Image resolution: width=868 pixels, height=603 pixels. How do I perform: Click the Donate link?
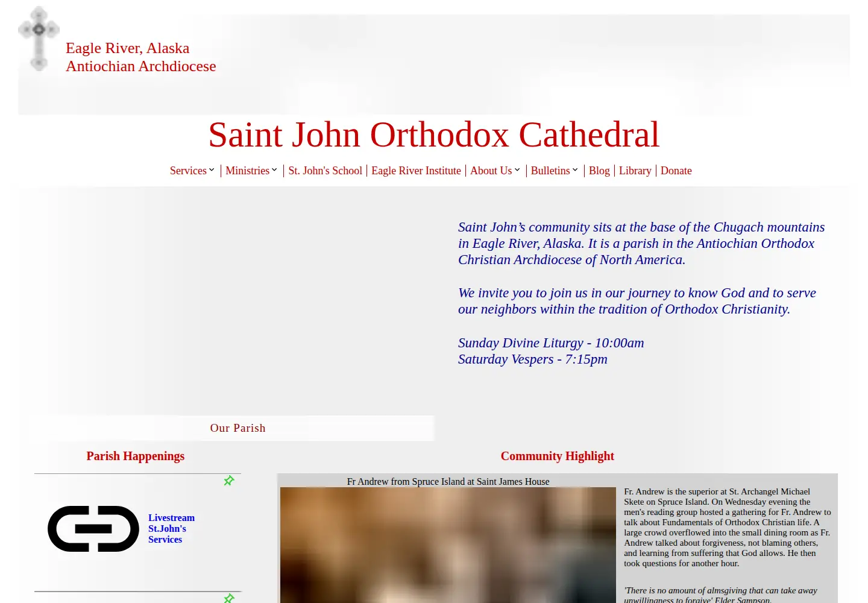(676, 171)
